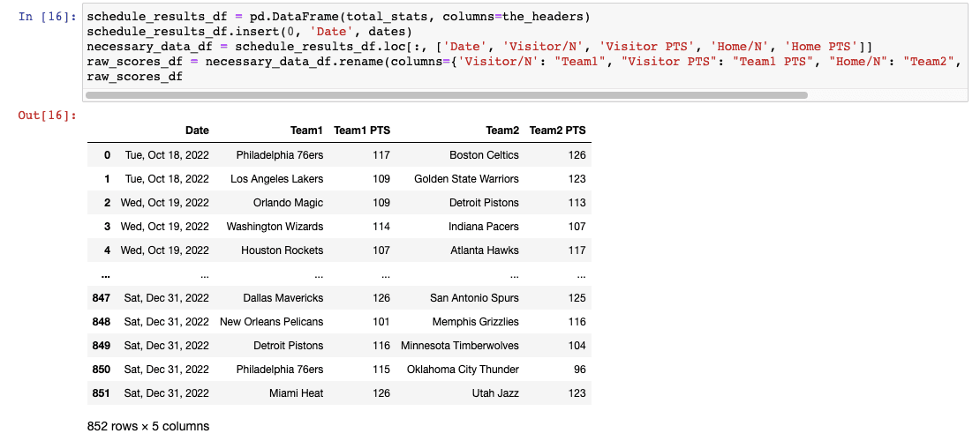
Task: Select the Boston Celtics cell
Action: tap(484, 155)
